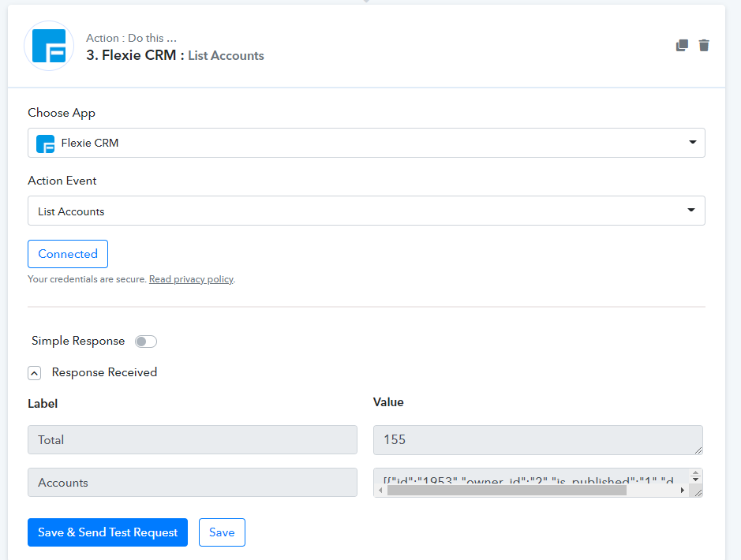Delete this action step with the trash icon
Viewport: 741px width, 560px height.
click(x=704, y=45)
